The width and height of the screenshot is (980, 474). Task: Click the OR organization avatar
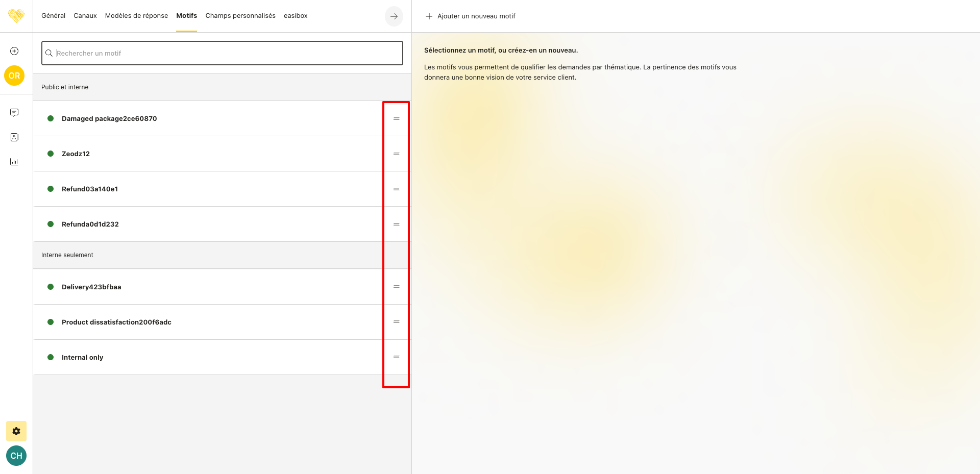(14, 76)
